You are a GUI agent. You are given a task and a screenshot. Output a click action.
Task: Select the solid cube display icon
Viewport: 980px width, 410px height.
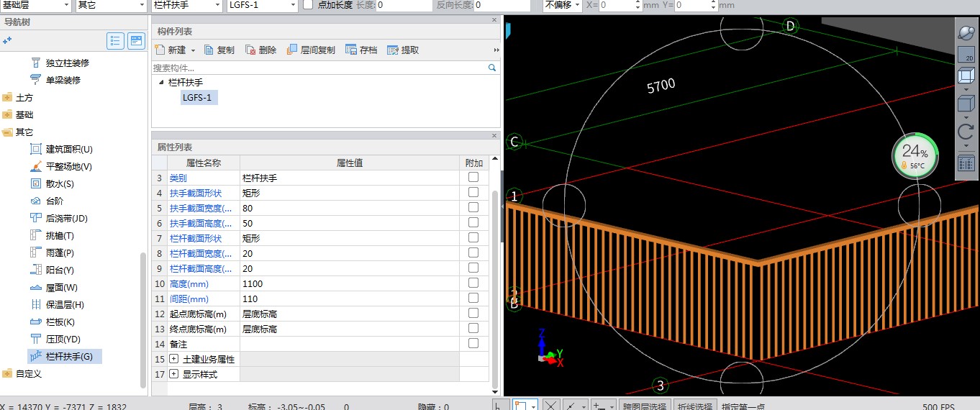(x=966, y=104)
